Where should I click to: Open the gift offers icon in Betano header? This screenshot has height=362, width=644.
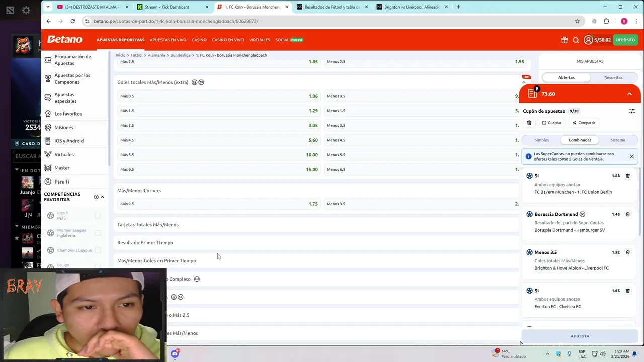coord(565,40)
